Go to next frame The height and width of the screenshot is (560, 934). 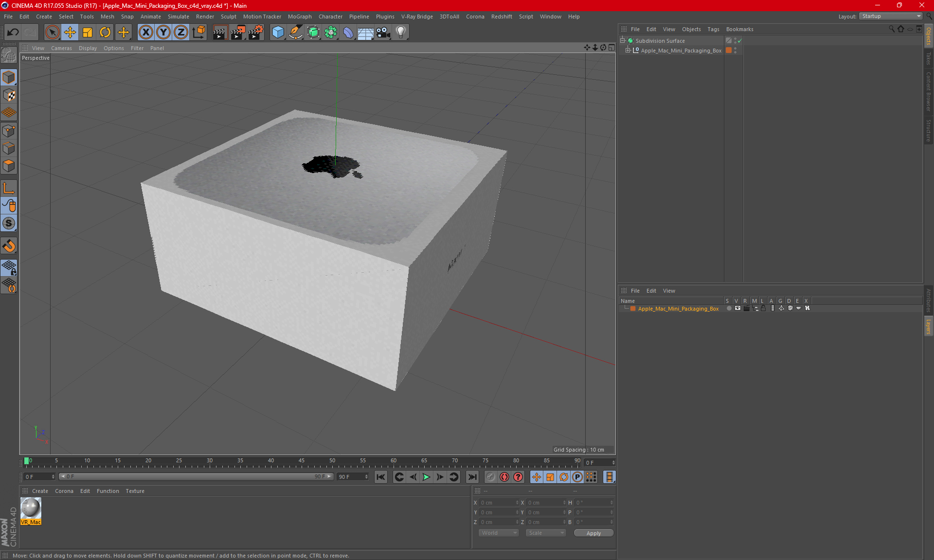click(440, 477)
